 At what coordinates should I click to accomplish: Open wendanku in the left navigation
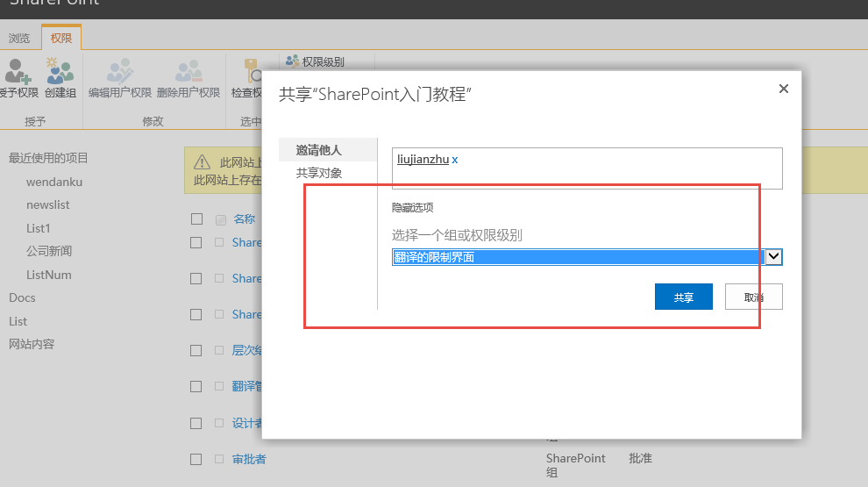coord(54,182)
